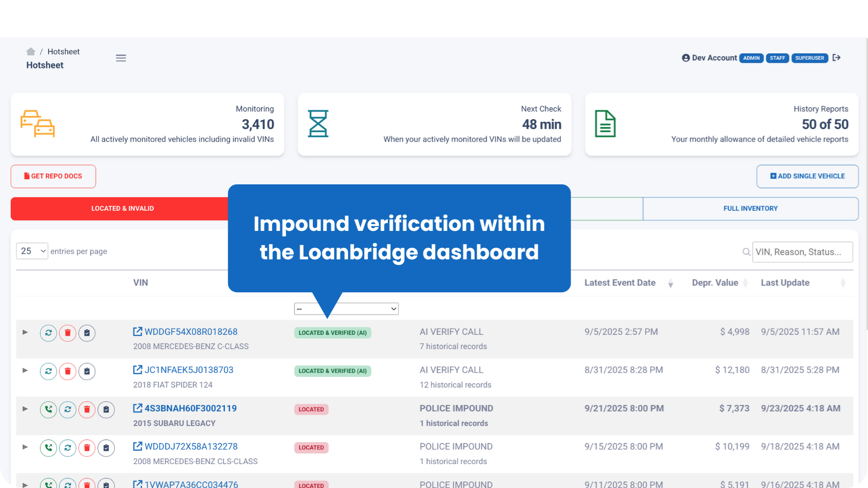Open clipboard report icon for WDDDJ72X58A132278
868x488 pixels.
106,448
